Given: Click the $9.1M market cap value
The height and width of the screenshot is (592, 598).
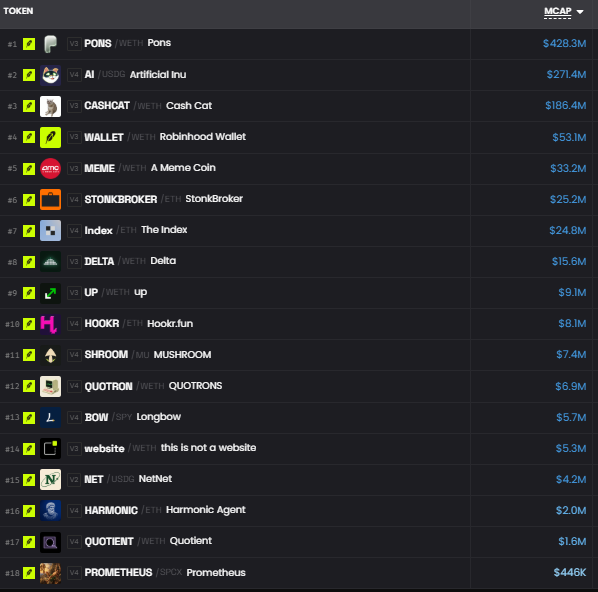Looking at the screenshot, I should point(572,293).
